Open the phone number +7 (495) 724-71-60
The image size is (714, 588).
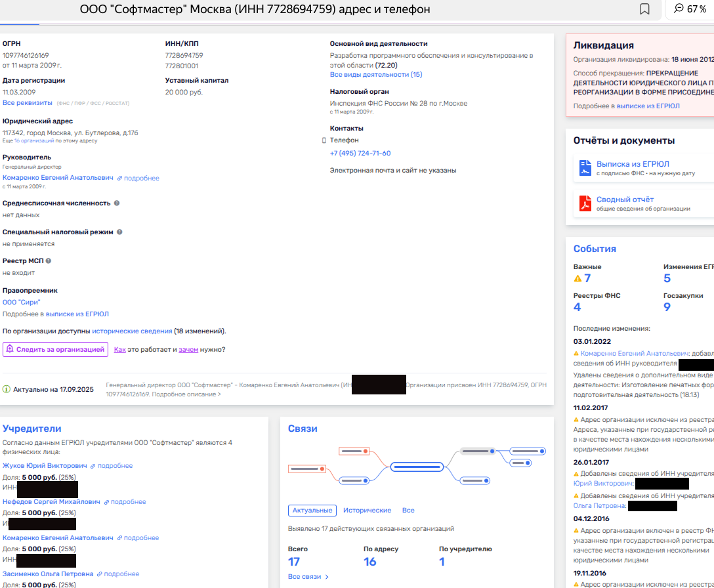coord(360,154)
